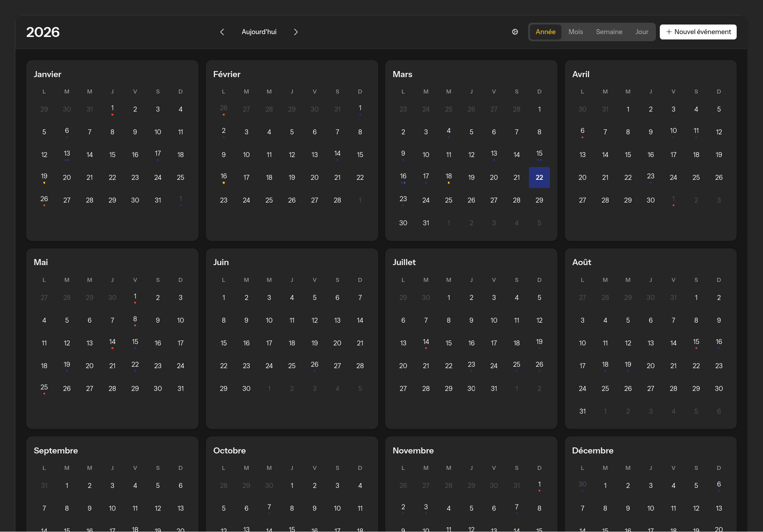Enable the Semaine view
Screen dimensions: 763x532
click(x=609, y=32)
